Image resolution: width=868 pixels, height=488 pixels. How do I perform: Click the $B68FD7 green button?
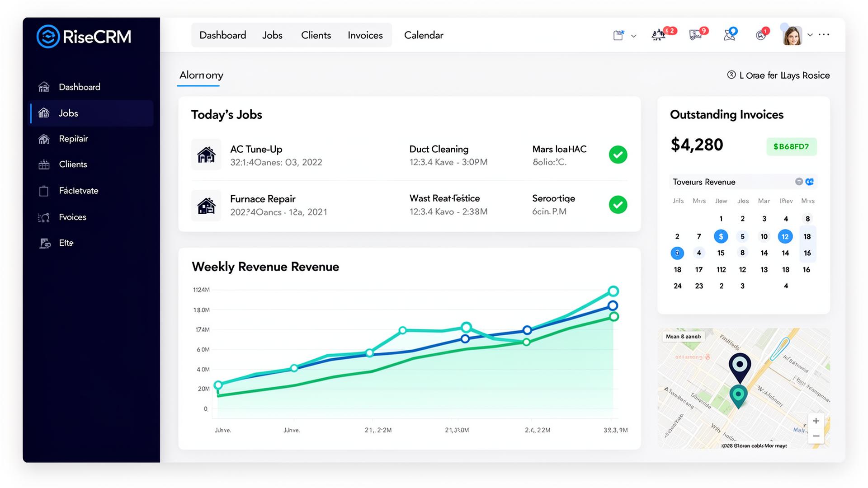(x=792, y=146)
